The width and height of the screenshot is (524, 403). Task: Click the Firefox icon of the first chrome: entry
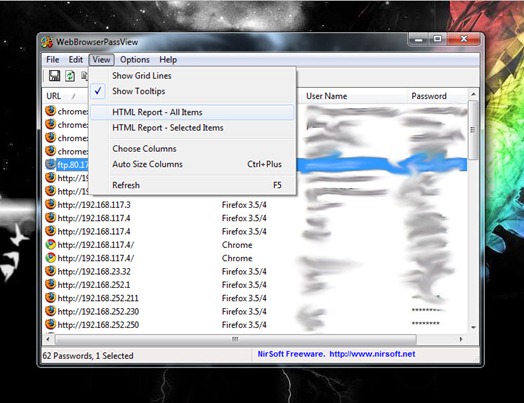click(x=50, y=111)
